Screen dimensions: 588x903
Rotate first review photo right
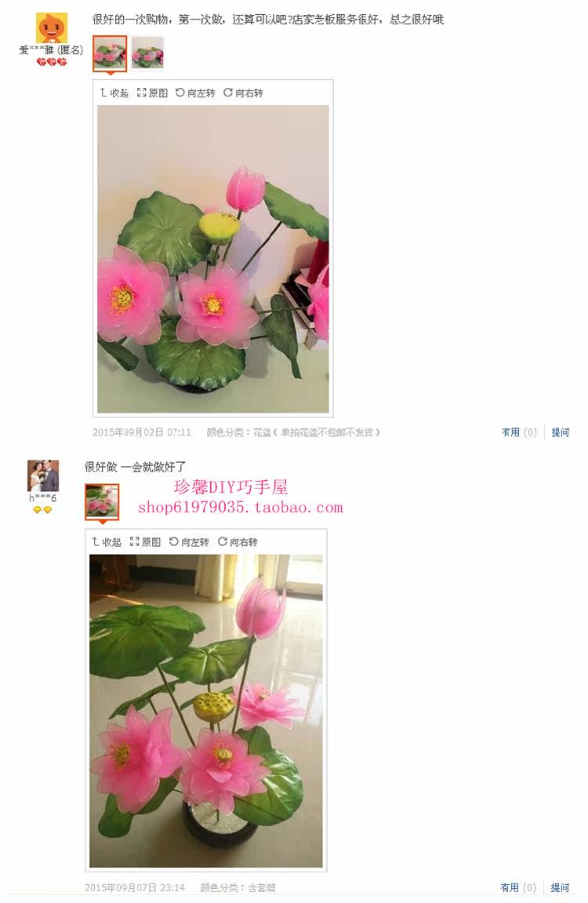[243, 93]
